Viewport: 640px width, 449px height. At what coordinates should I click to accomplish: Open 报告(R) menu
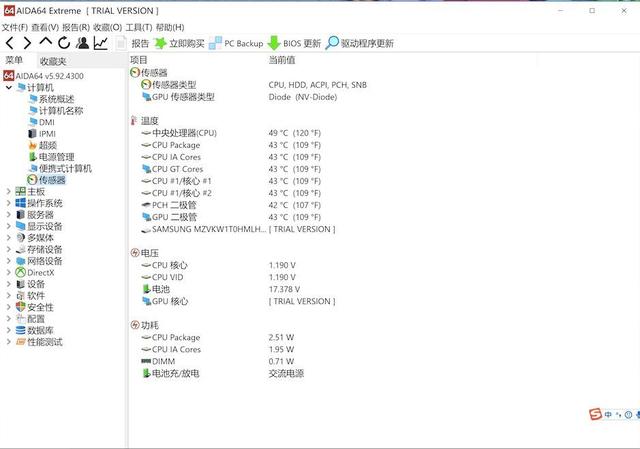76,27
